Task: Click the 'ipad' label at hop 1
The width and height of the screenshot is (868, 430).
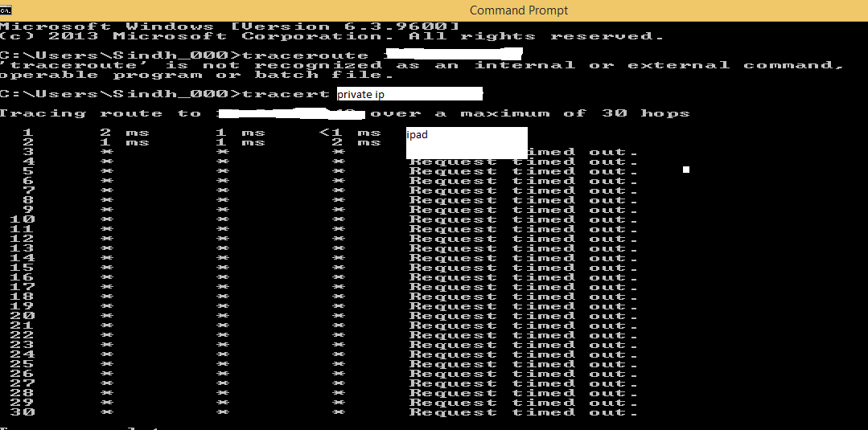Action: click(x=418, y=134)
